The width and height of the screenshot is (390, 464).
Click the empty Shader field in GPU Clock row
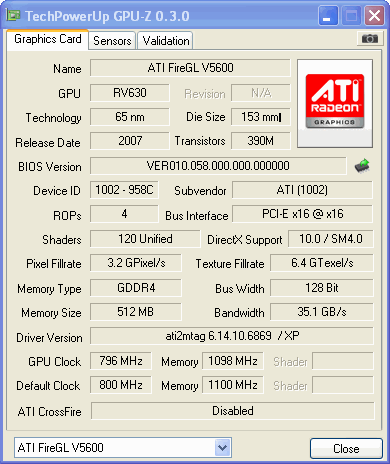click(x=343, y=361)
